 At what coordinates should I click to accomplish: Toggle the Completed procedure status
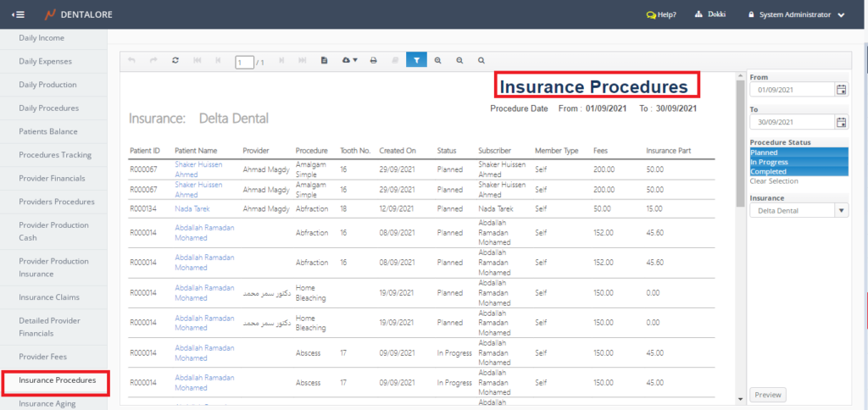coord(798,171)
